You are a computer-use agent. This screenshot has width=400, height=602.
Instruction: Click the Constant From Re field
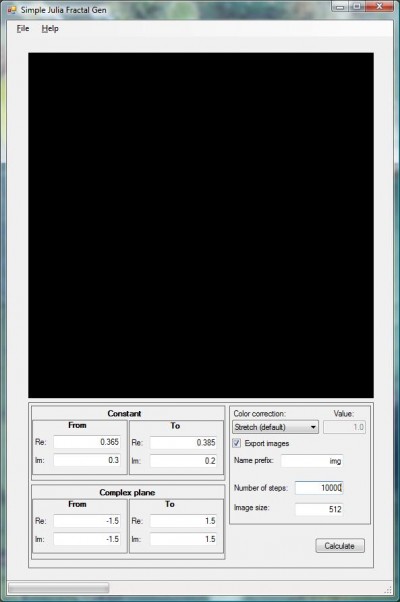click(x=87, y=442)
